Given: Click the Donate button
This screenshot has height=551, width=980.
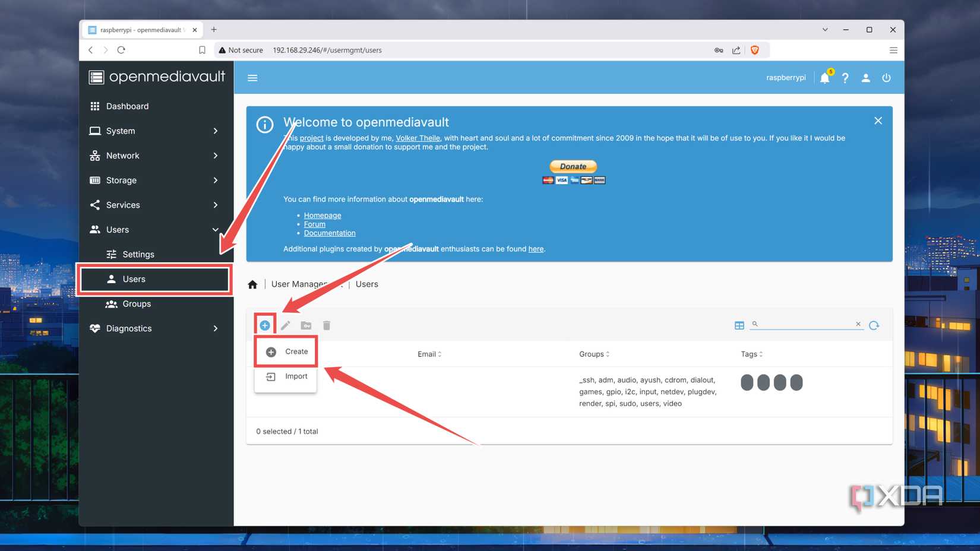Looking at the screenshot, I should [573, 166].
